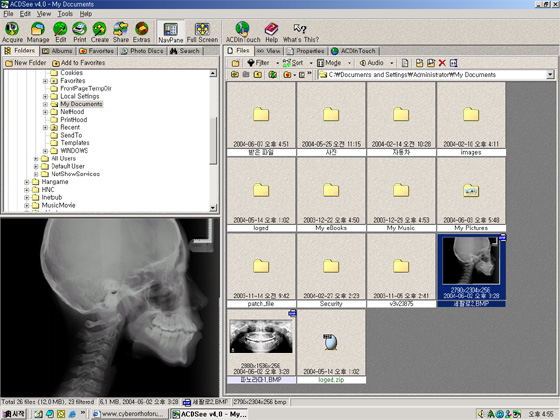Click the Edit toolbar icon

(60, 32)
